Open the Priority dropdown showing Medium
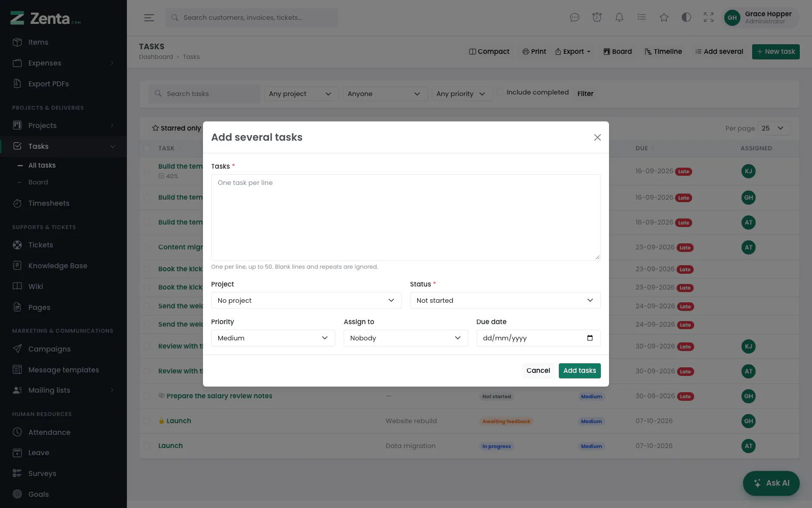Screen dimensions: 812x508 273,338
